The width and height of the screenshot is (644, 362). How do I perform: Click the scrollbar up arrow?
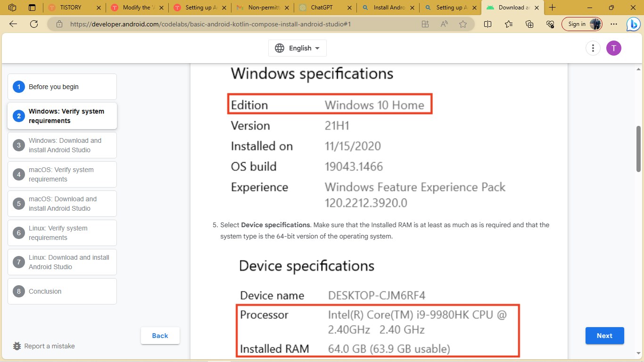[x=639, y=69]
